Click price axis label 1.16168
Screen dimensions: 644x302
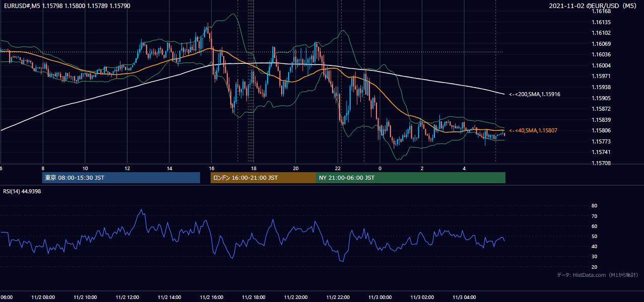(601, 11)
